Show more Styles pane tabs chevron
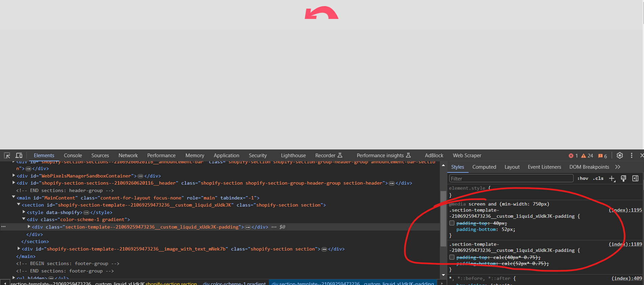The width and height of the screenshot is (644, 285). pos(618,167)
